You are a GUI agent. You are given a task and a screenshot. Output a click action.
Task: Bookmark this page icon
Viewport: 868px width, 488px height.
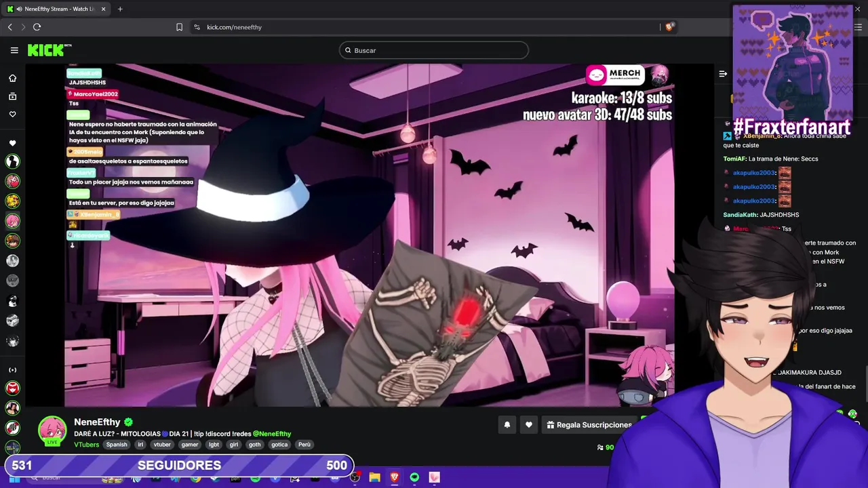pyautogui.click(x=179, y=27)
